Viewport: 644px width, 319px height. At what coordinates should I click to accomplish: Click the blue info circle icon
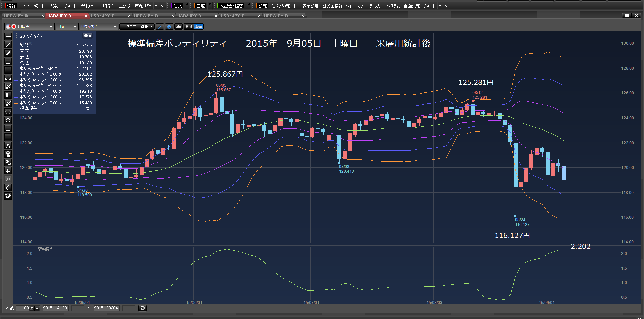(x=169, y=27)
